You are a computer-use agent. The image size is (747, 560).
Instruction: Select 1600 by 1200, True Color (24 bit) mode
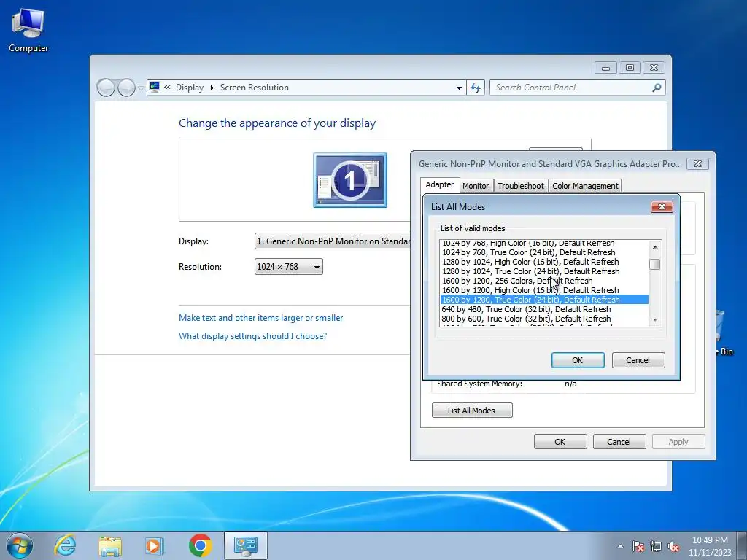pos(544,300)
